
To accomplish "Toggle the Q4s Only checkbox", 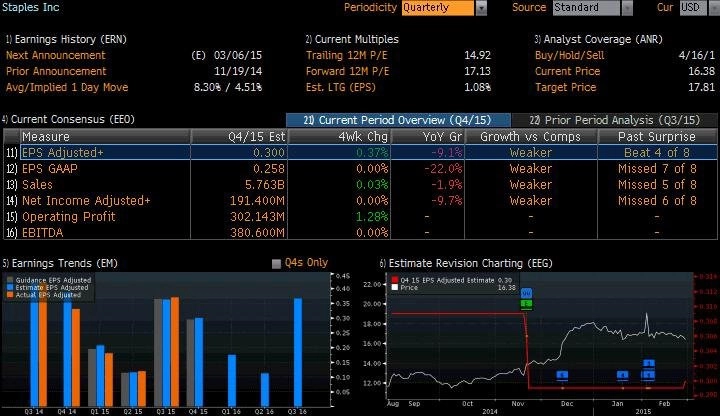I will coord(276,264).
